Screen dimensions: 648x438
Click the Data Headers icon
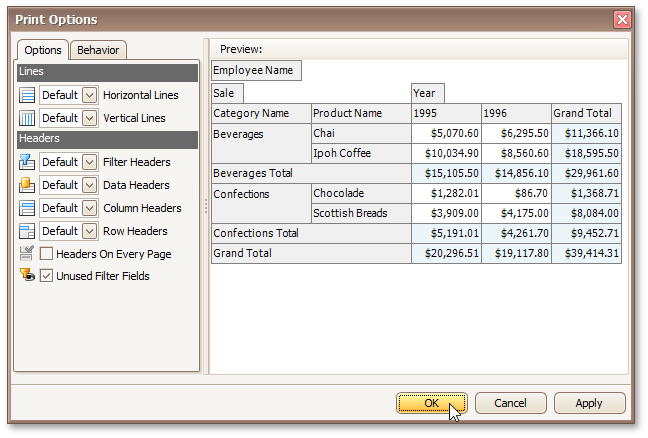(x=27, y=185)
